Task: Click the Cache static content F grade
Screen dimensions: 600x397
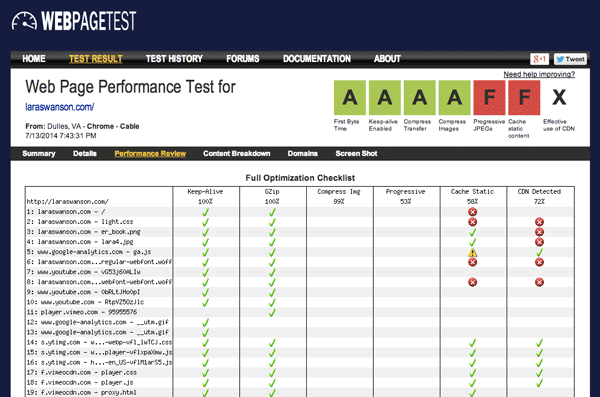Action: 524,98
